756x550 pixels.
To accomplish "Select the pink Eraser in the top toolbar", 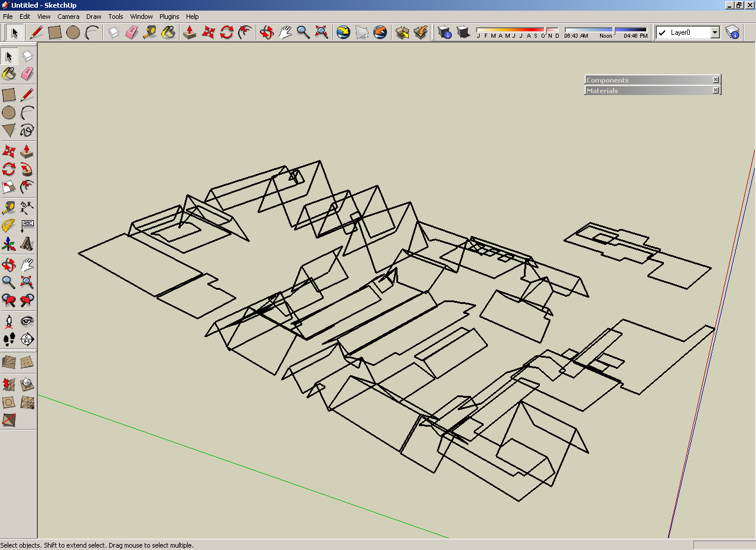I will (x=132, y=32).
